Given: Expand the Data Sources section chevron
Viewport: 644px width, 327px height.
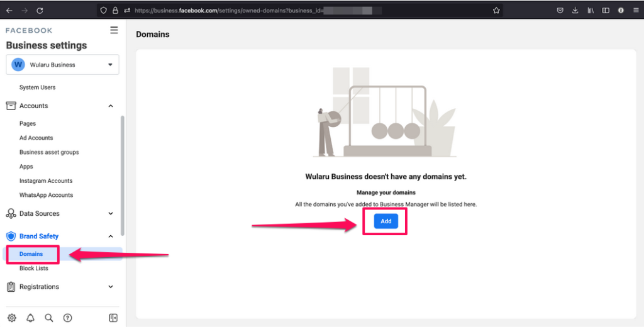Looking at the screenshot, I should [111, 214].
